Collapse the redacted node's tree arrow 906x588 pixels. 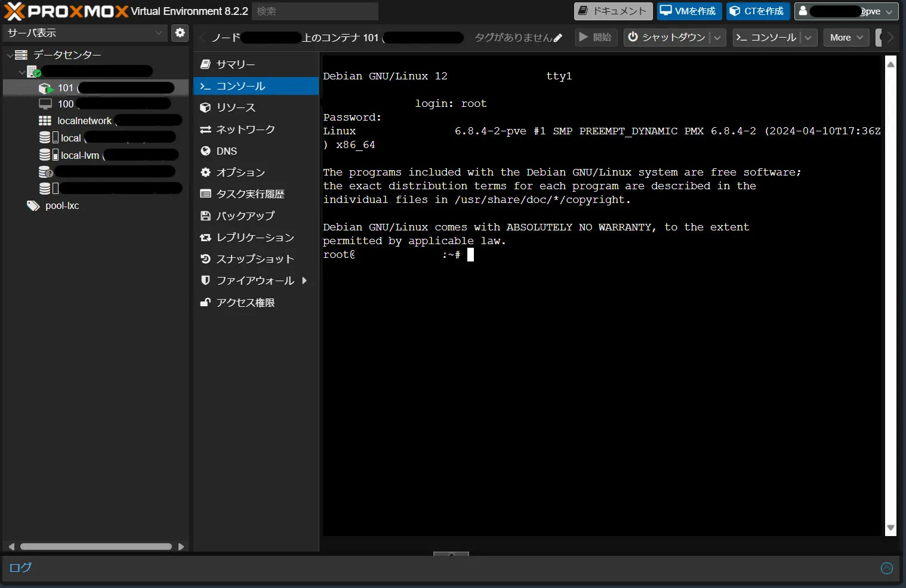click(x=22, y=72)
